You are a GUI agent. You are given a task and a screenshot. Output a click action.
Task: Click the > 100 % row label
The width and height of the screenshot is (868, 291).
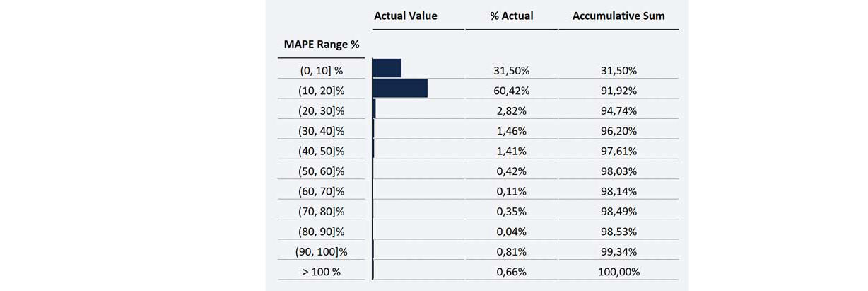(x=322, y=272)
